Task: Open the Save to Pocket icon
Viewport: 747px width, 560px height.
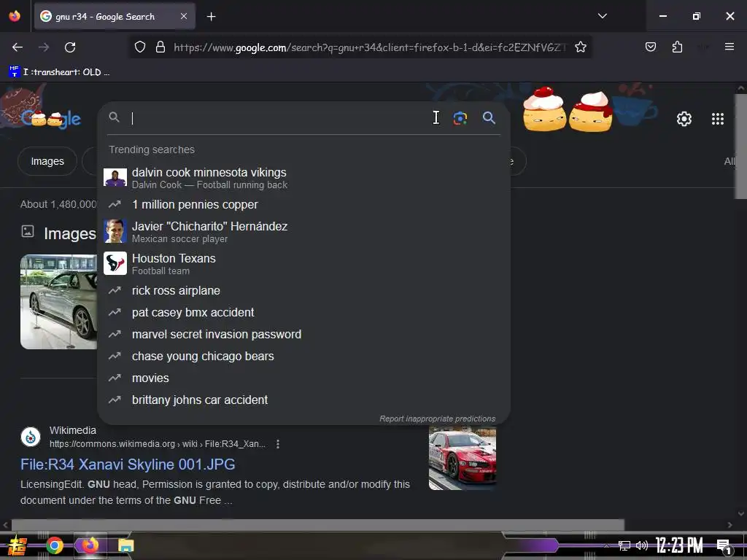Action: tap(650, 47)
